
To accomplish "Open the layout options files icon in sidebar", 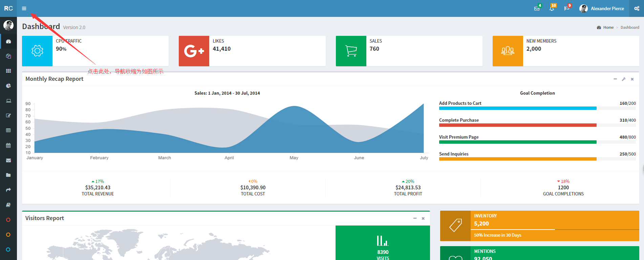I will pyautogui.click(x=8, y=56).
